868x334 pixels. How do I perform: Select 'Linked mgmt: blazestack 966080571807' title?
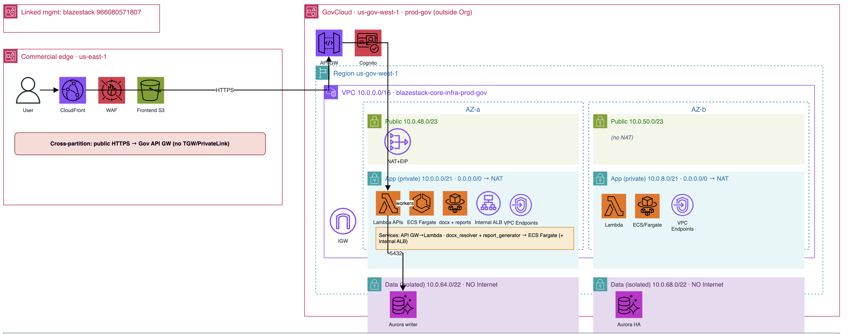tap(81, 12)
